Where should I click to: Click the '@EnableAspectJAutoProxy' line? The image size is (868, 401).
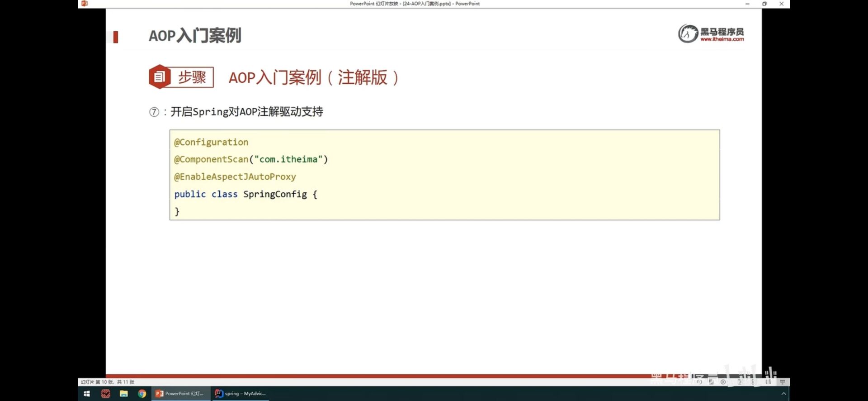(x=235, y=177)
